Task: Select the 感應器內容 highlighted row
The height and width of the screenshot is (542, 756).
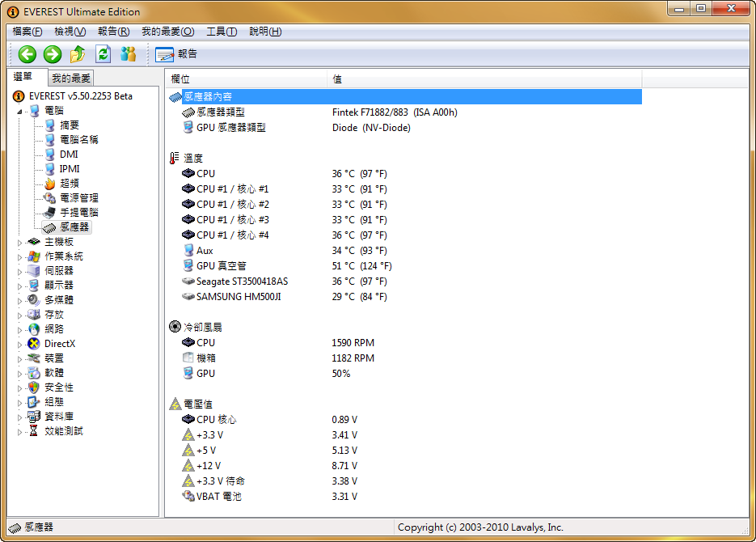Action: 405,96
